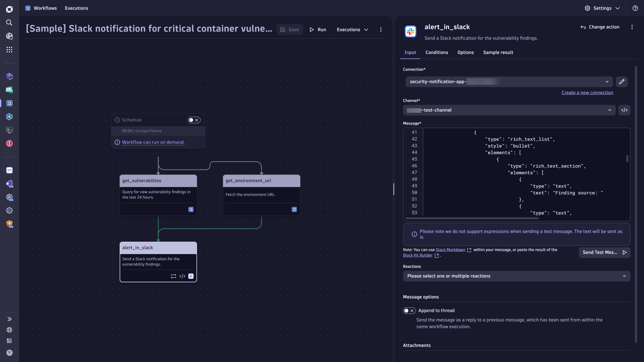This screenshot has width=644, height=362.
Task: Open the search icon in sidebar
Action: pos(9,23)
